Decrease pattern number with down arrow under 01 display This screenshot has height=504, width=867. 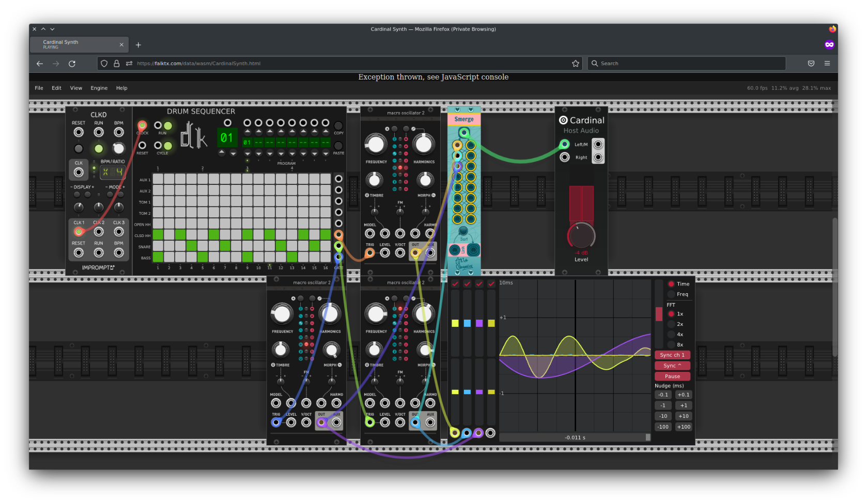(x=233, y=153)
